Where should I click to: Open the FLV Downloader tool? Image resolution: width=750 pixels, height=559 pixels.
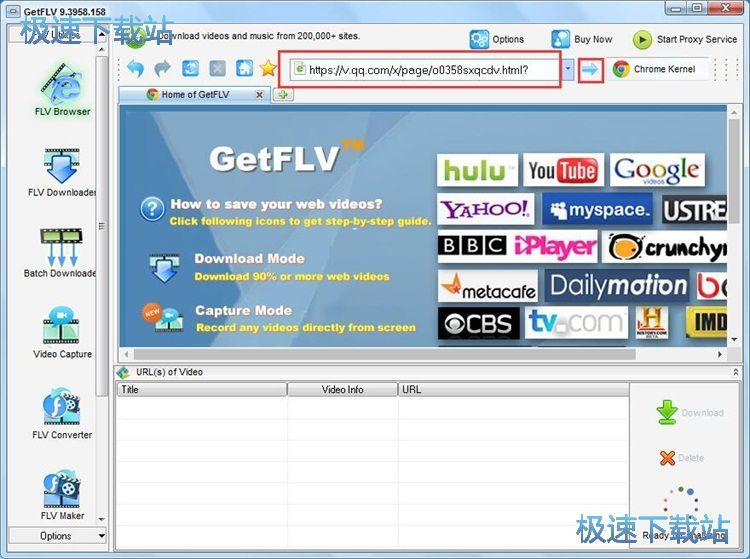[61, 173]
